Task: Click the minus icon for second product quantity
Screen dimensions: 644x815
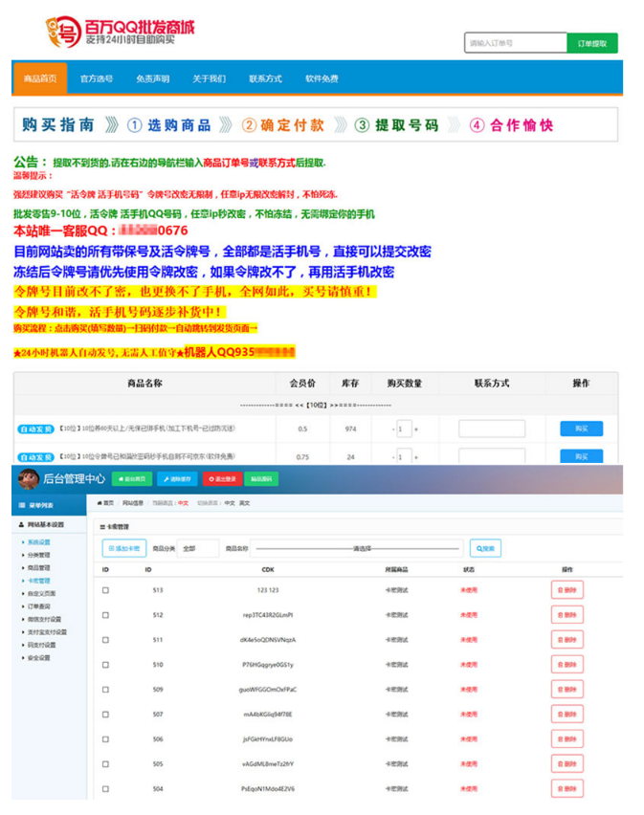Action: (391, 456)
